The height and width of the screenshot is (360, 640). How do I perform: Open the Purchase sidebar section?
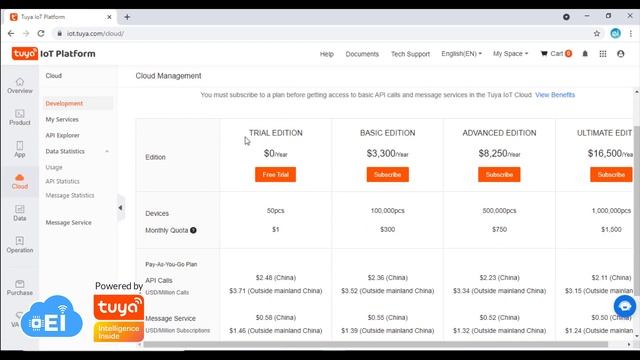(20, 288)
